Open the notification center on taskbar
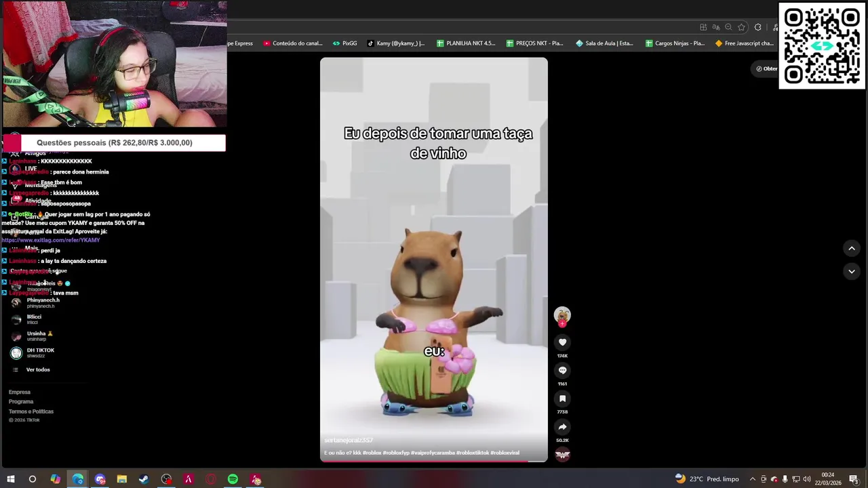This screenshot has width=868, height=488. tap(854, 479)
